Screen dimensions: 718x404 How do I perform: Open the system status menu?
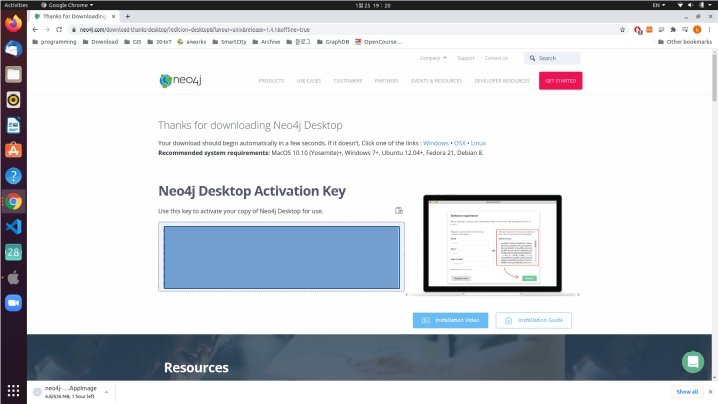coord(694,5)
